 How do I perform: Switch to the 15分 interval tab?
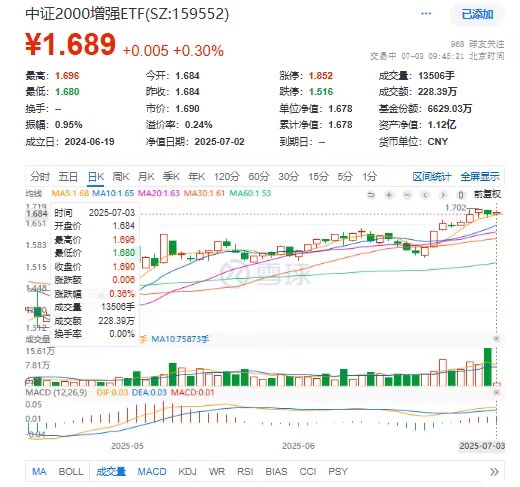[x=318, y=176]
